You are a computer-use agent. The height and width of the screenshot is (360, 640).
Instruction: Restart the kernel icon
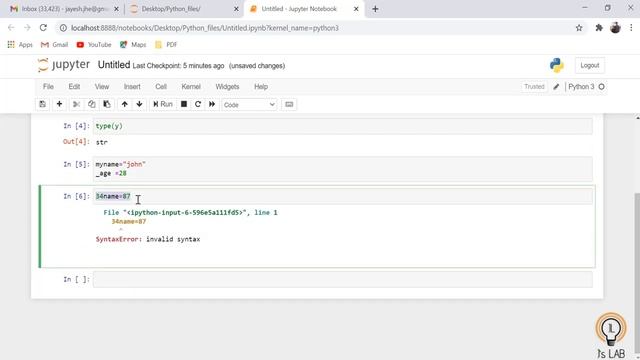198,104
